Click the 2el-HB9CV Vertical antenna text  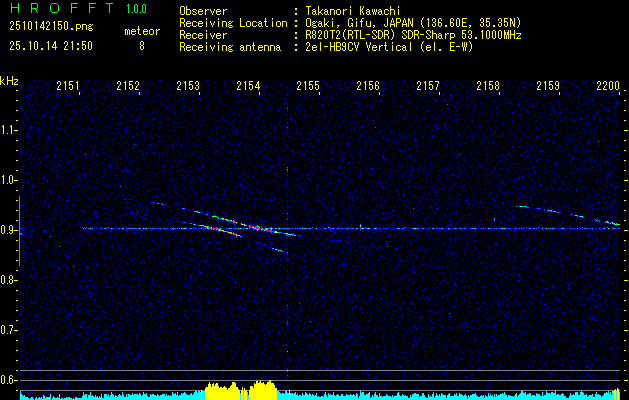point(390,47)
